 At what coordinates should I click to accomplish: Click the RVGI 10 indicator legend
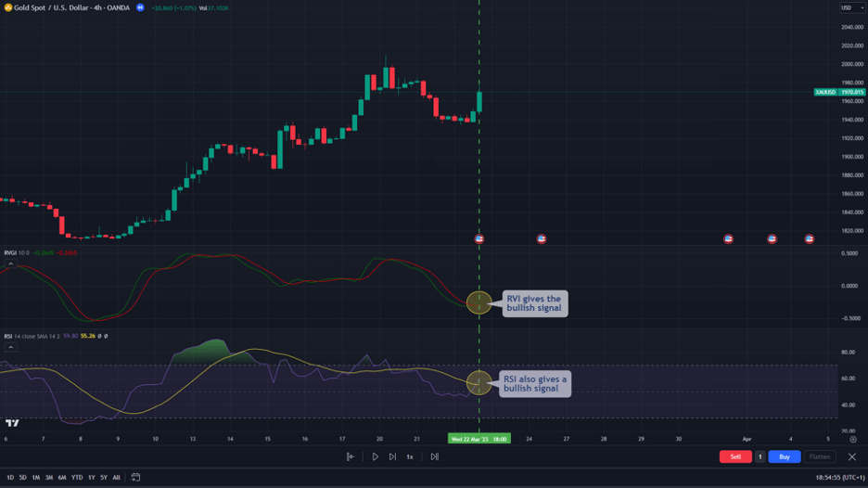coord(17,253)
